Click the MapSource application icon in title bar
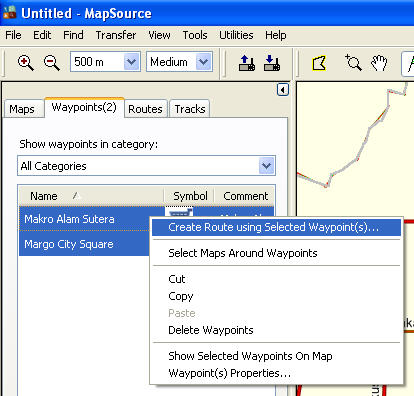The width and height of the screenshot is (414, 396). [10, 13]
